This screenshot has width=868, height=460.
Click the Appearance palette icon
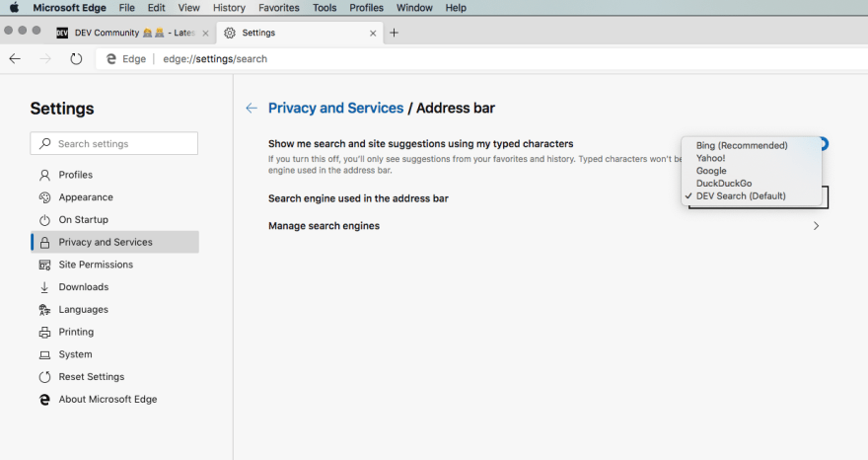tap(44, 197)
